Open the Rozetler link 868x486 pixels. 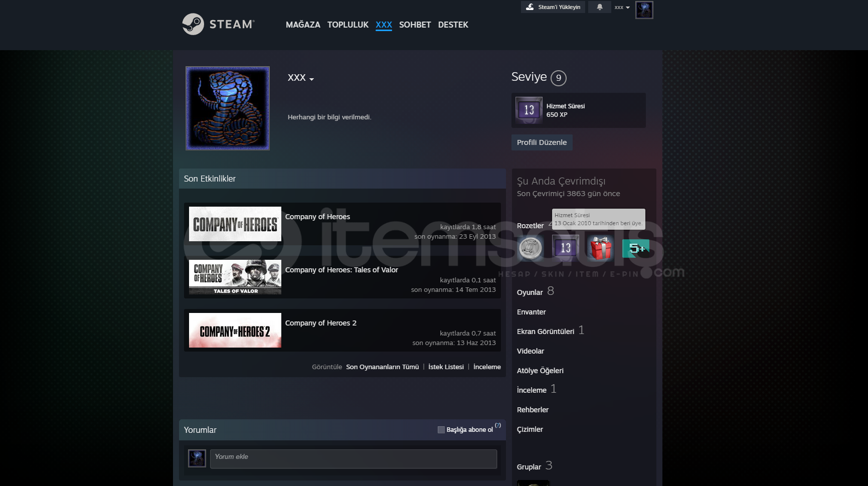[530, 226]
